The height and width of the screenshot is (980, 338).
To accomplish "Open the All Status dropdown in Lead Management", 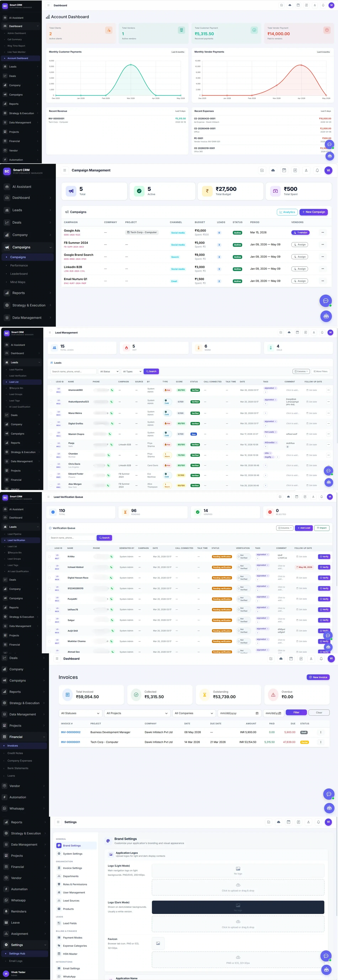I will [109, 371].
